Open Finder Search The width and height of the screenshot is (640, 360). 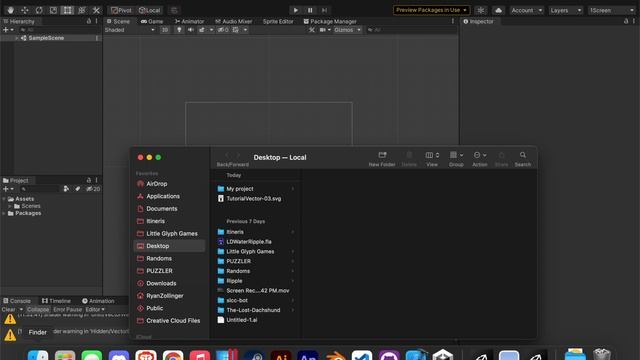522,159
